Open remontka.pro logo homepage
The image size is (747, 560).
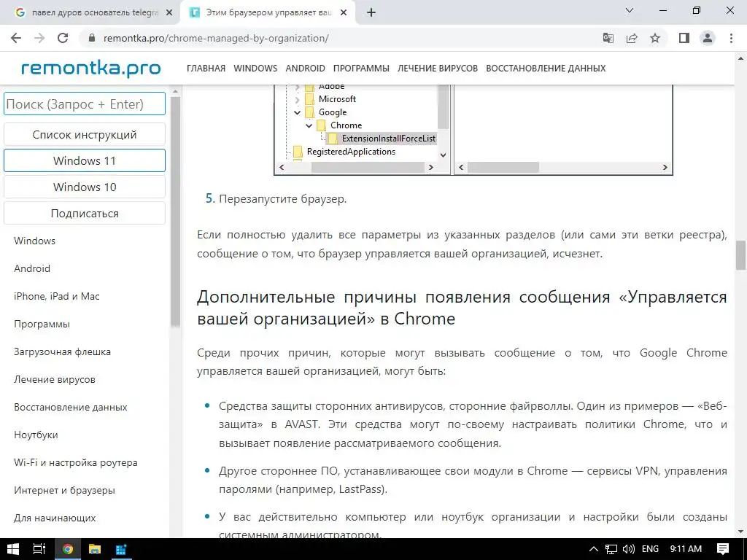(91, 69)
